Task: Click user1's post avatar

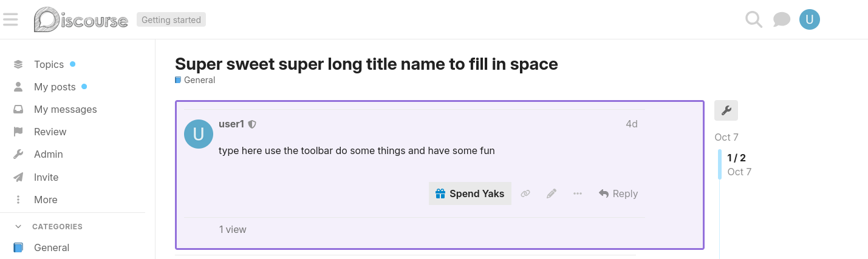Action: tap(198, 134)
